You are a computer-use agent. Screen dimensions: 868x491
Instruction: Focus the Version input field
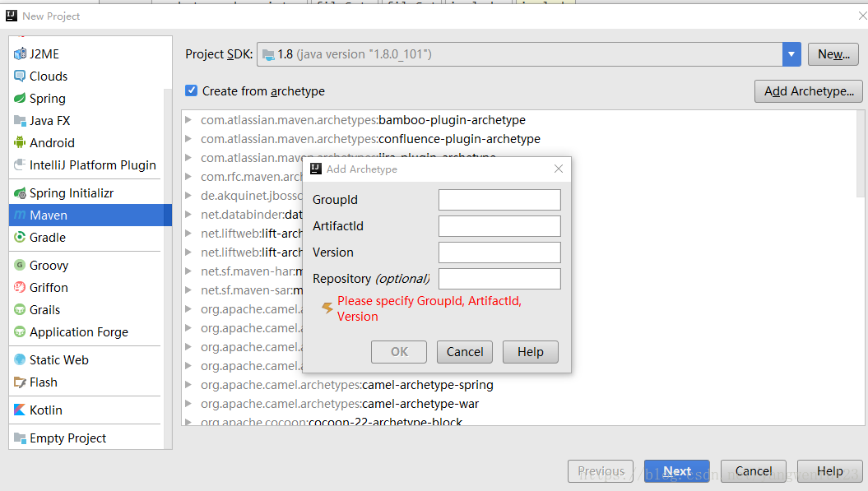coord(499,252)
